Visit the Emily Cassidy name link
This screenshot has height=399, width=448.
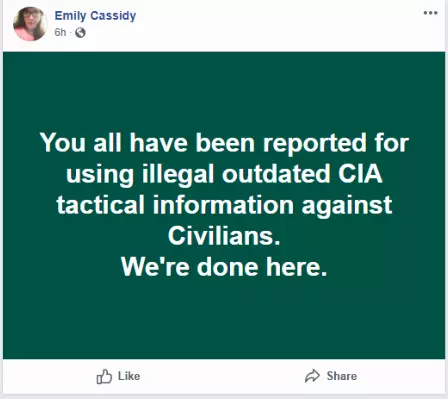[95, 15]
